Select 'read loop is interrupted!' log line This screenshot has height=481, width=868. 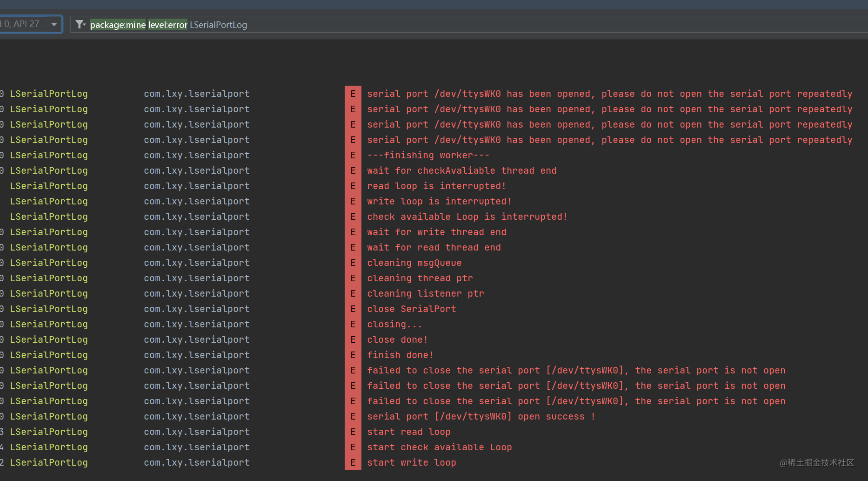coord(436,186)
